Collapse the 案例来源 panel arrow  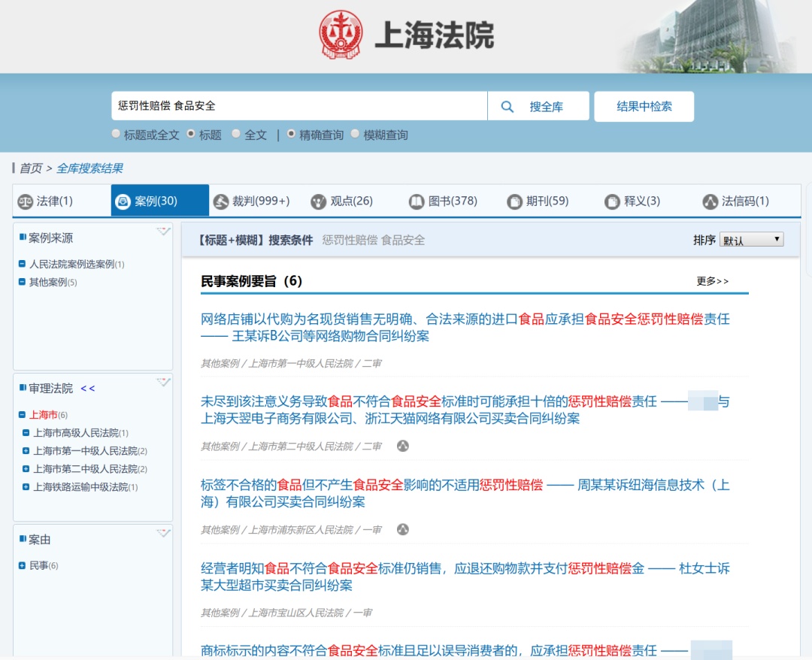click(163, 232)
